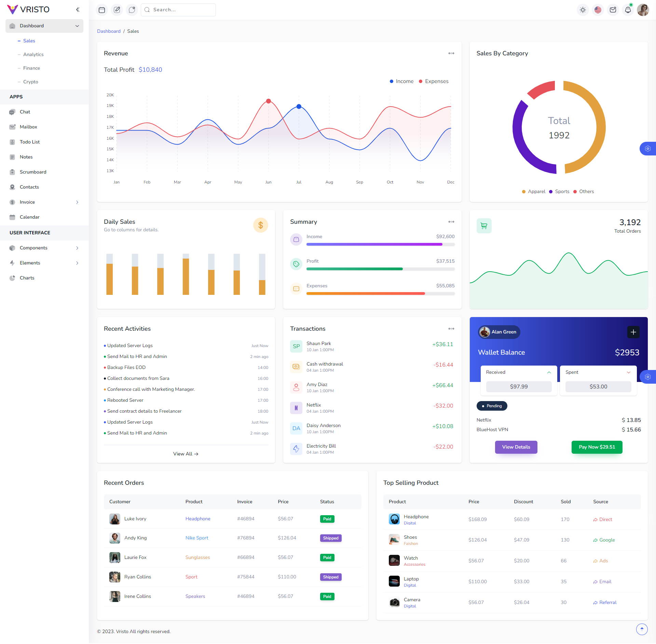656x644 pixels.
Task: Click View All under Recent Activities
Action: pyautogui.click(x=186, y=454)
